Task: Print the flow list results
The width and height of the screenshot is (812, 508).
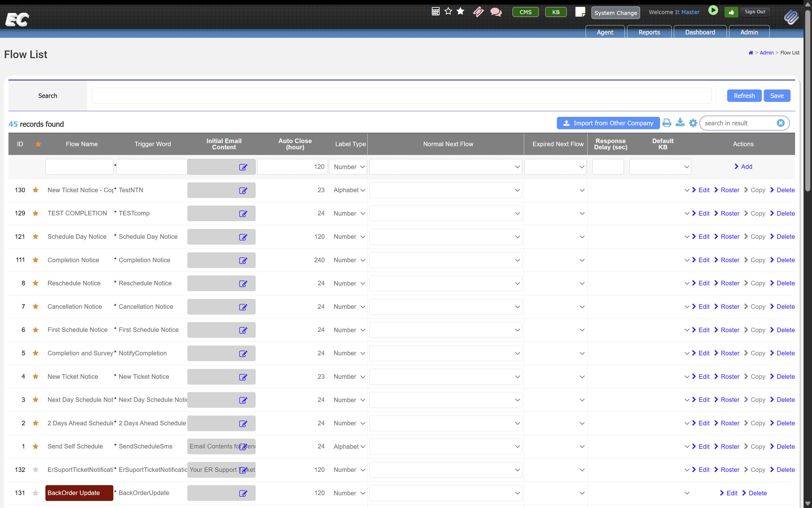Action: pyautogui.click(x=667, y=123)
